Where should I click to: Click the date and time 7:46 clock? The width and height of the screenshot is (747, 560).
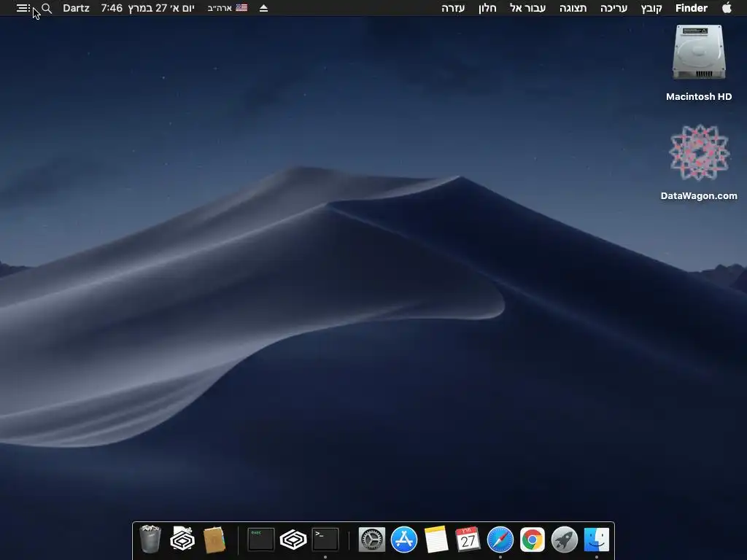coord(147,8)
